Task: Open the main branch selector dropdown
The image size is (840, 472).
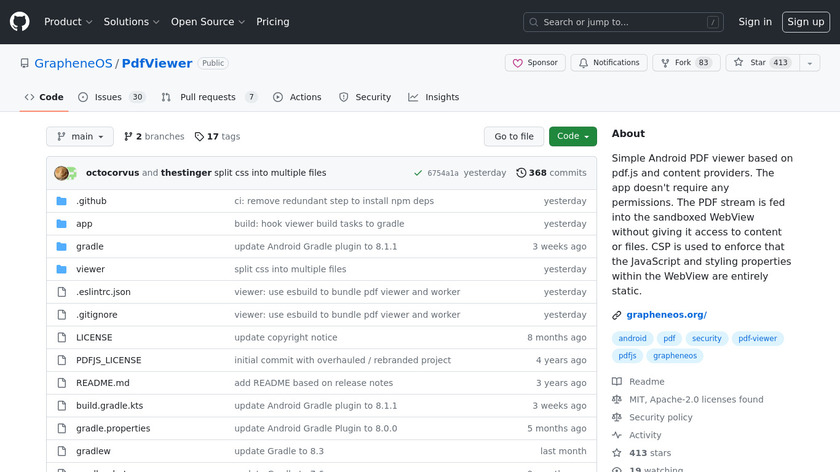Action: pos(80,137)
